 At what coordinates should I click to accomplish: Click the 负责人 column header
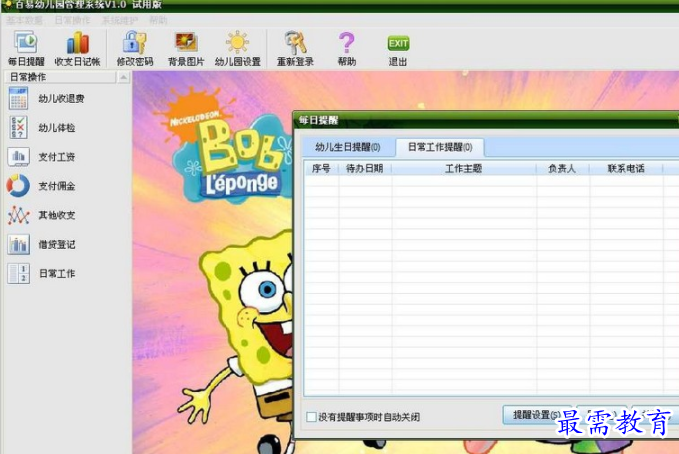pos(563,168)
